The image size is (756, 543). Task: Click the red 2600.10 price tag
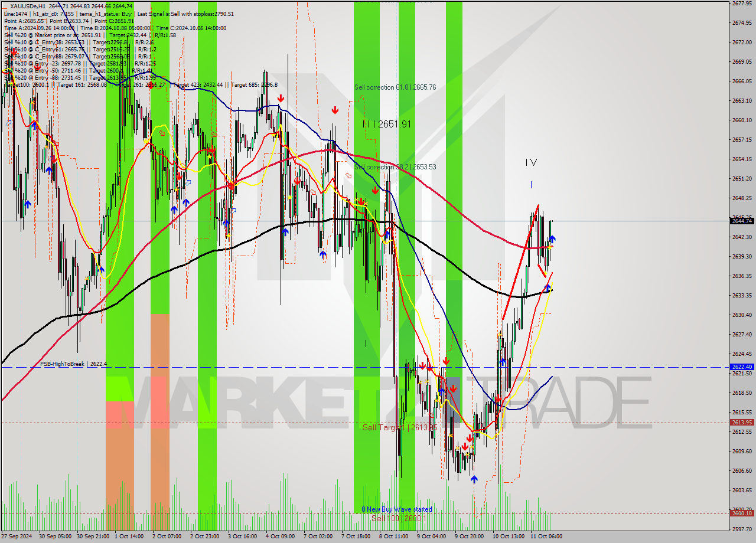click(x=742, y=513)
